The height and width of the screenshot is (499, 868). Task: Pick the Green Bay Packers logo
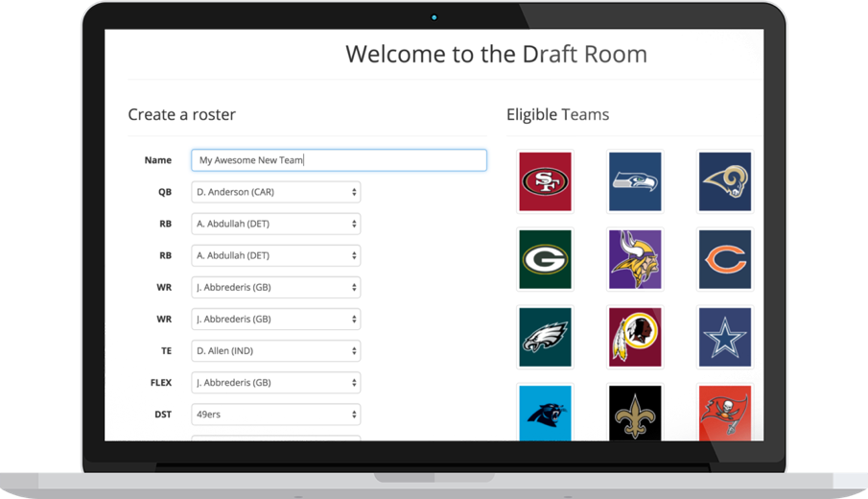(x=546, y=259)
